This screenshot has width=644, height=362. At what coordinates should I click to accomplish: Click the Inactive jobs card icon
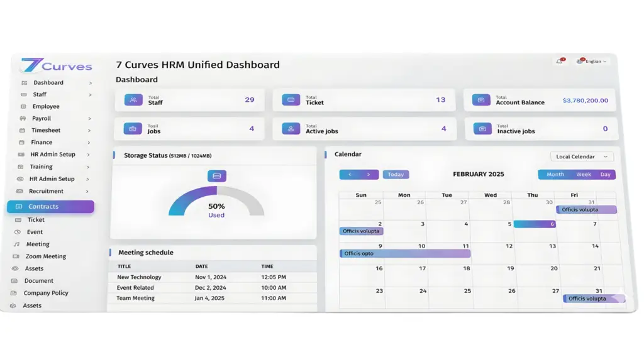(482, 129)
